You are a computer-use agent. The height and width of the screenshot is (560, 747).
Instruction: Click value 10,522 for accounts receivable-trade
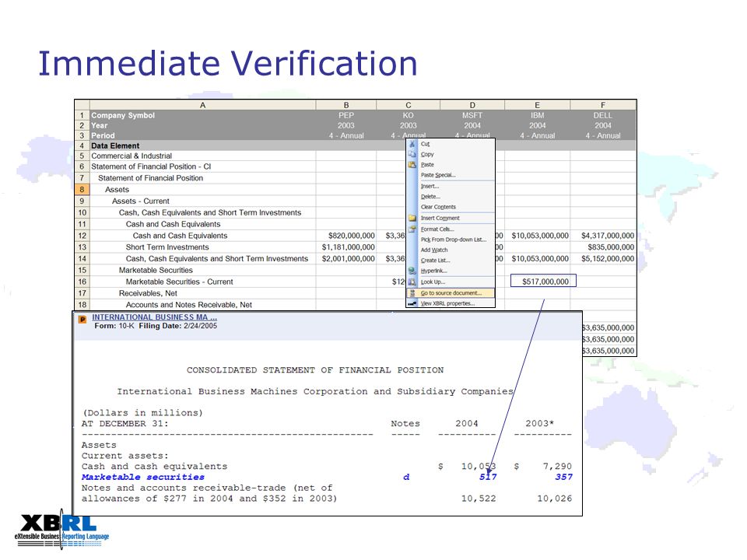point(479,498)
